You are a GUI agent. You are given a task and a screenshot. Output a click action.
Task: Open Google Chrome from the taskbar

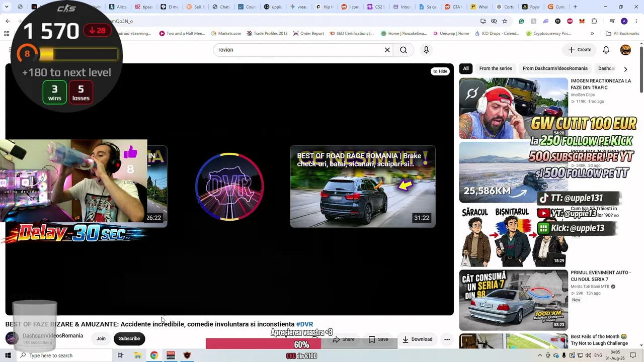tap(154, 355)
